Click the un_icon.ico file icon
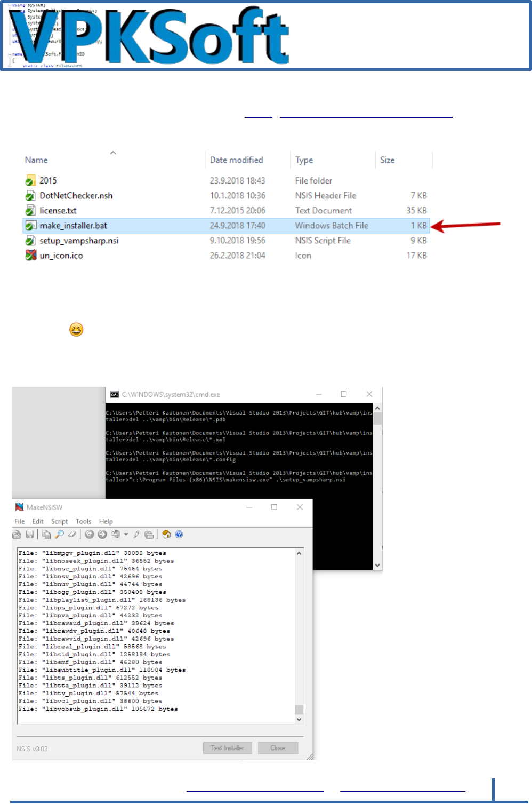Image resolution: width=532 pixels, height=804 pixels. (31, 256)
